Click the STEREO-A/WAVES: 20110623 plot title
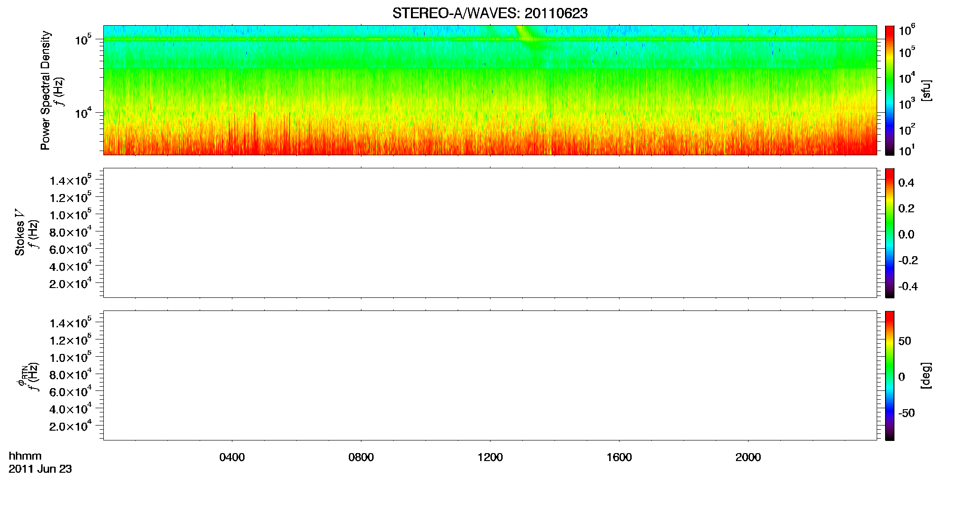This screenshot has width=980, height=505. [x=490, y=13]
